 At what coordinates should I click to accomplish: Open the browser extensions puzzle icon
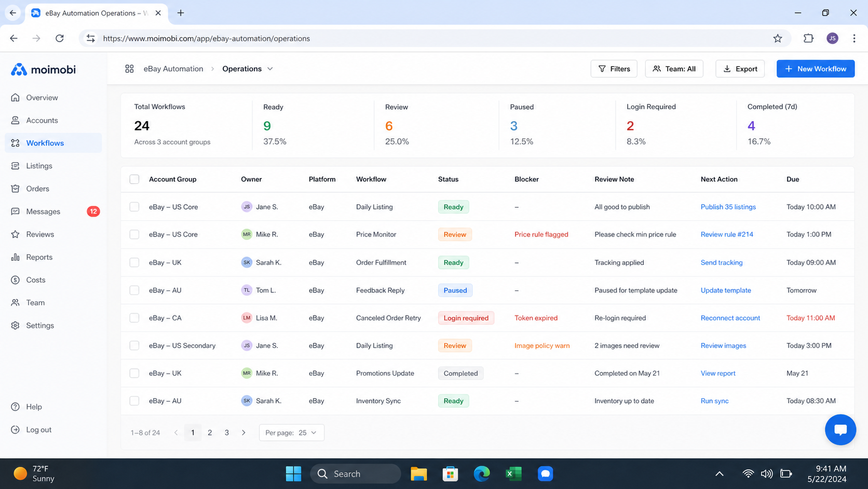(x=808, y=38)
